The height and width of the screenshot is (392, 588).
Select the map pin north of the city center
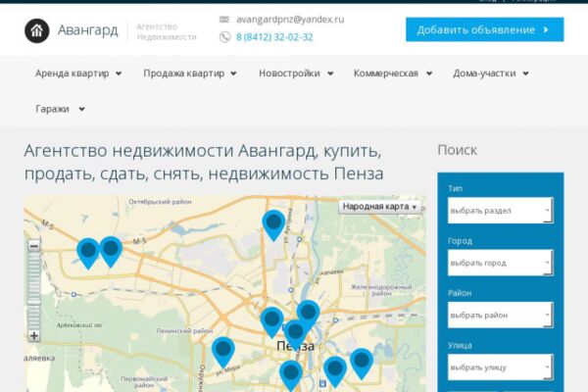point(273,225)
